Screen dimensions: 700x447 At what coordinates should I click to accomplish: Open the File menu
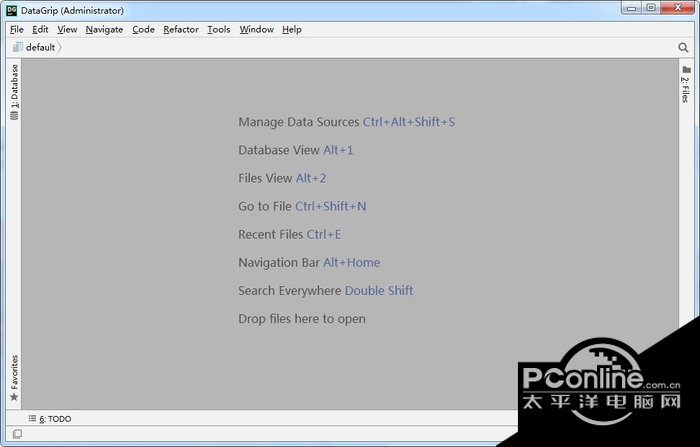tap(17, 29)
